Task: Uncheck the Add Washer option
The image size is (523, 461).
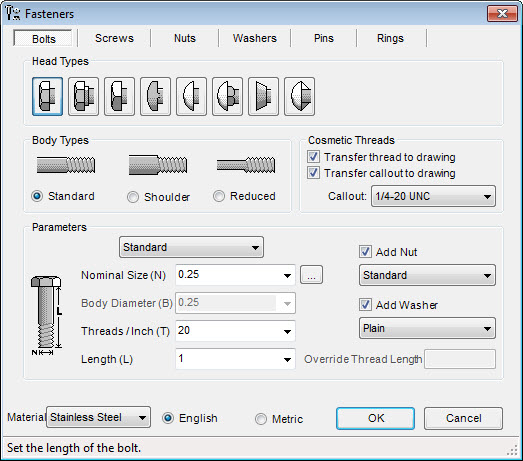Action: (x=365, y=305)
